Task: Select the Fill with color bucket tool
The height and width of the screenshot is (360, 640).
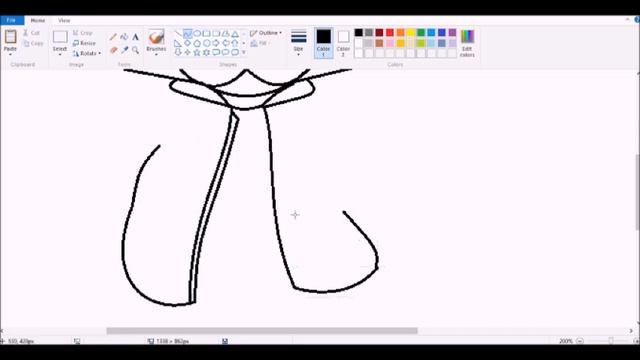Action: [124, 37]
